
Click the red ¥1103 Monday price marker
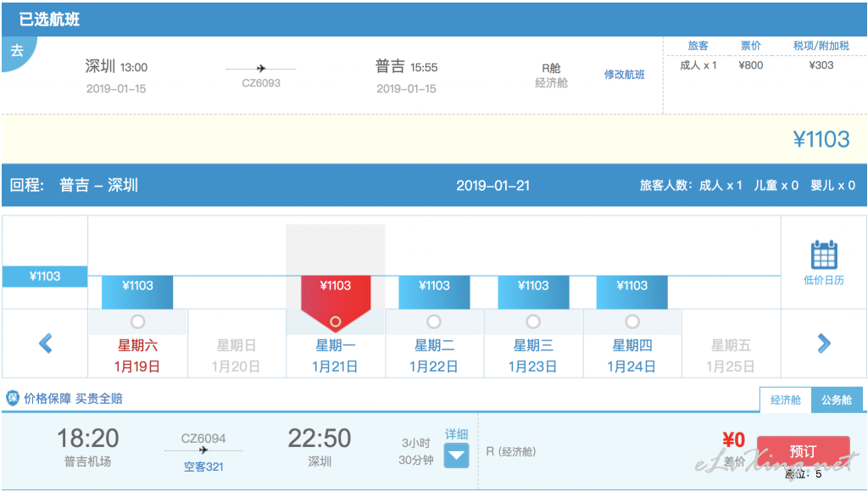[336, 287]
